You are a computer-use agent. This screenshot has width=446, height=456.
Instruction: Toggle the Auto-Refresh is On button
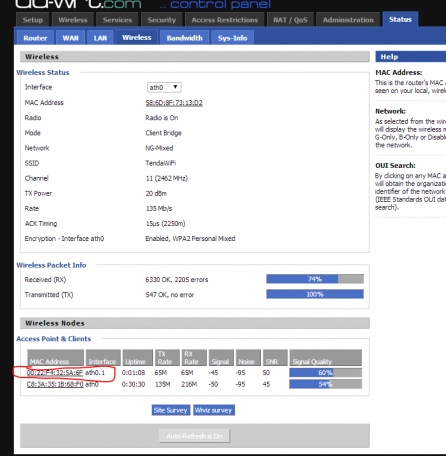pyautogui.click(x=194, y=436)
